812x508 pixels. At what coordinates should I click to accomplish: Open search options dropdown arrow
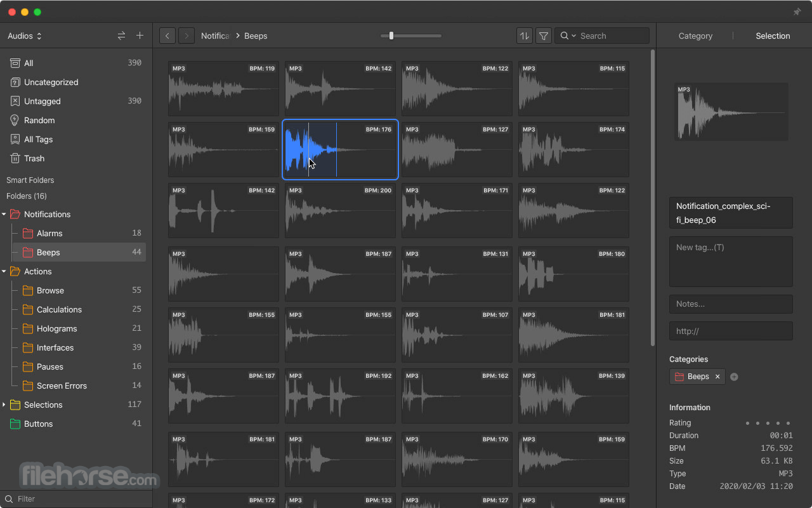574,36
